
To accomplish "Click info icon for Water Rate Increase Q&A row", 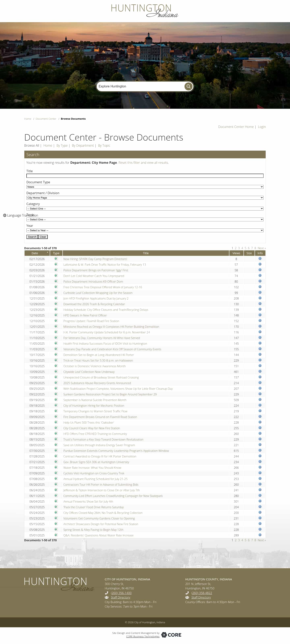I will click(260, 535).
